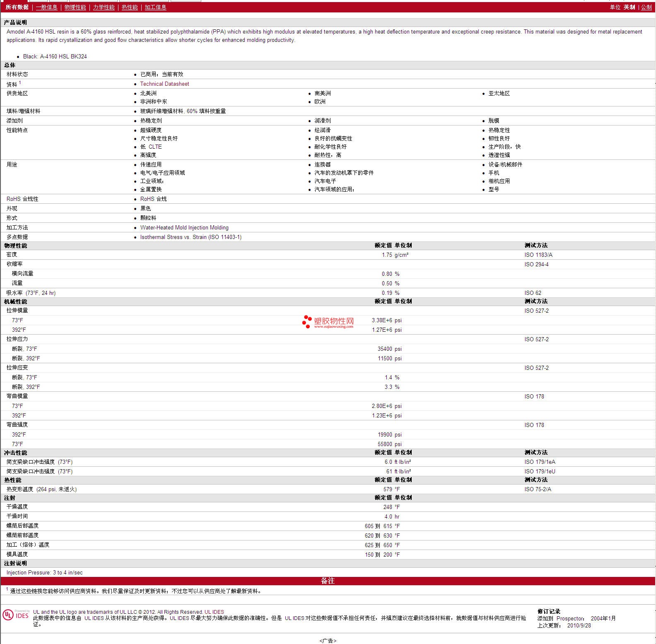
Task: Click the 金属置换 use entry
Action: 151,189
